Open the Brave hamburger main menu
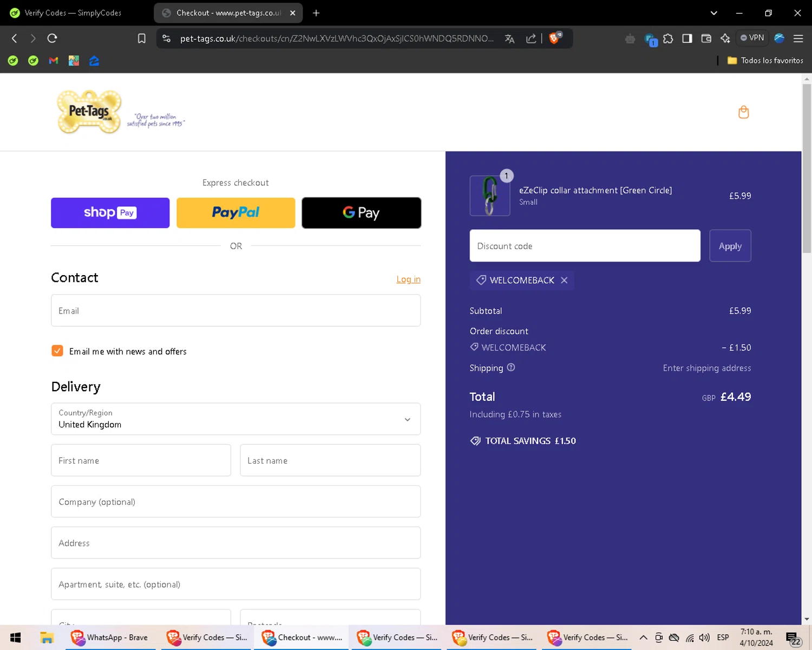 (x=798, y=38)
